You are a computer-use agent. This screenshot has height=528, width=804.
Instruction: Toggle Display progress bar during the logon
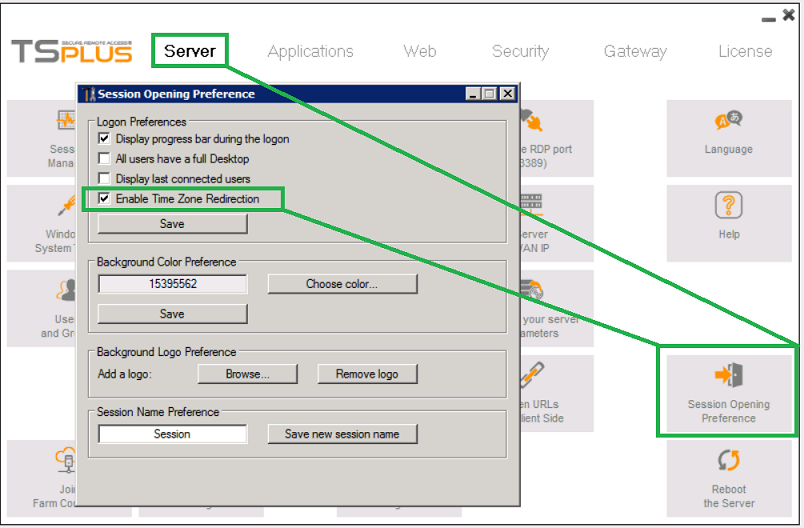[105, 139]
